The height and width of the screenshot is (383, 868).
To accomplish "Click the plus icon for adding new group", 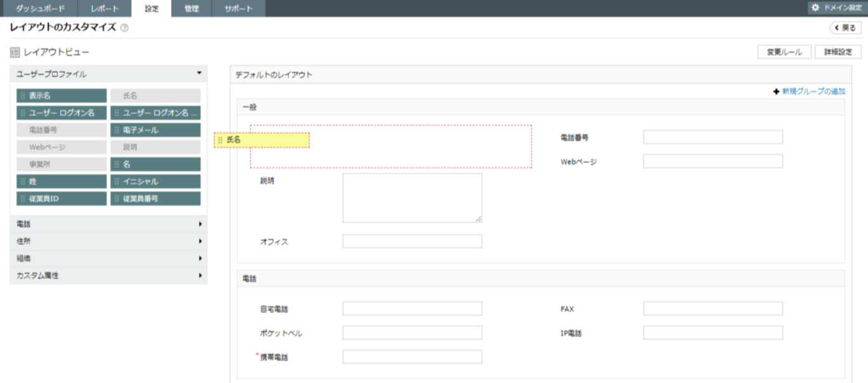I will [x=776, y=91].
